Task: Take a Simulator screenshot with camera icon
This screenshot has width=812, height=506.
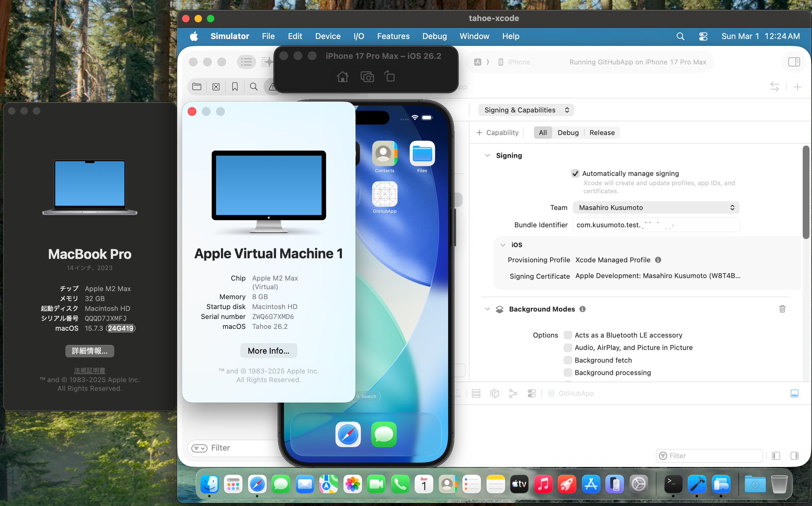Action: pyautogui.click(x=367, y=77)
